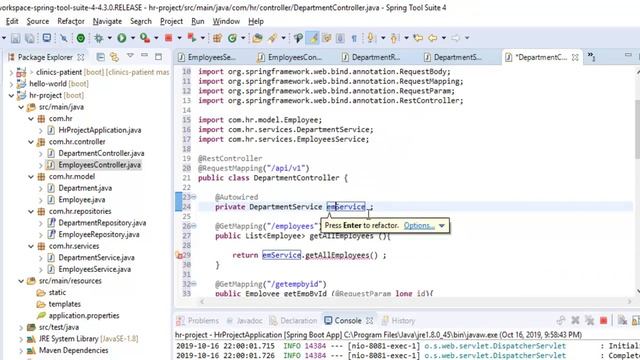
Task: Open the refactor Options dropdown arrow
Action: pos(442,226)
